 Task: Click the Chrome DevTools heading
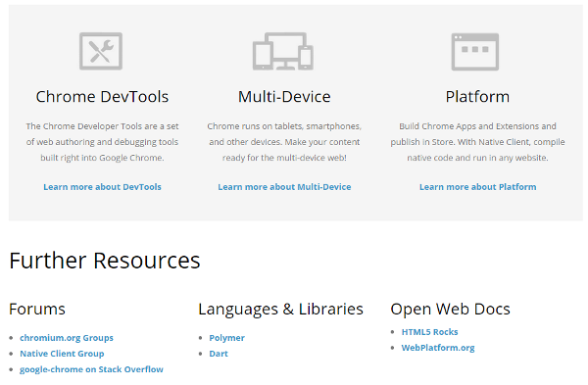(102, 97)
